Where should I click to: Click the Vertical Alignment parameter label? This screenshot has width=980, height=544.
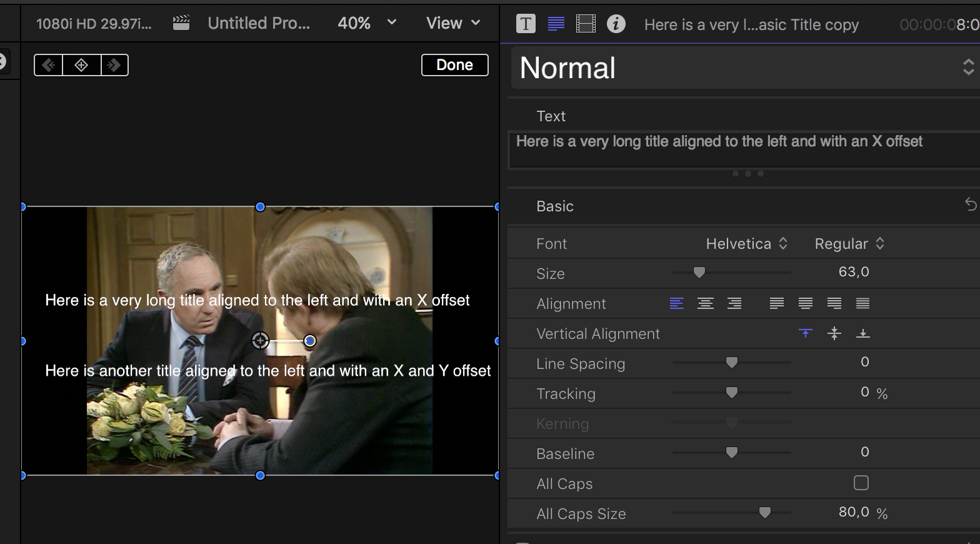(x=598, y=334)
